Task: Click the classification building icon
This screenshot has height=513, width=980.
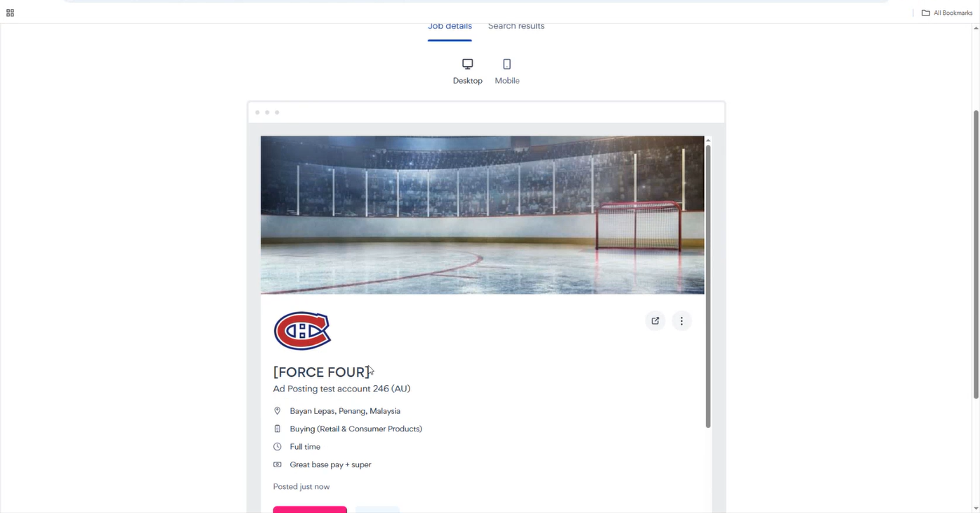Action: (x=277, y=429)
